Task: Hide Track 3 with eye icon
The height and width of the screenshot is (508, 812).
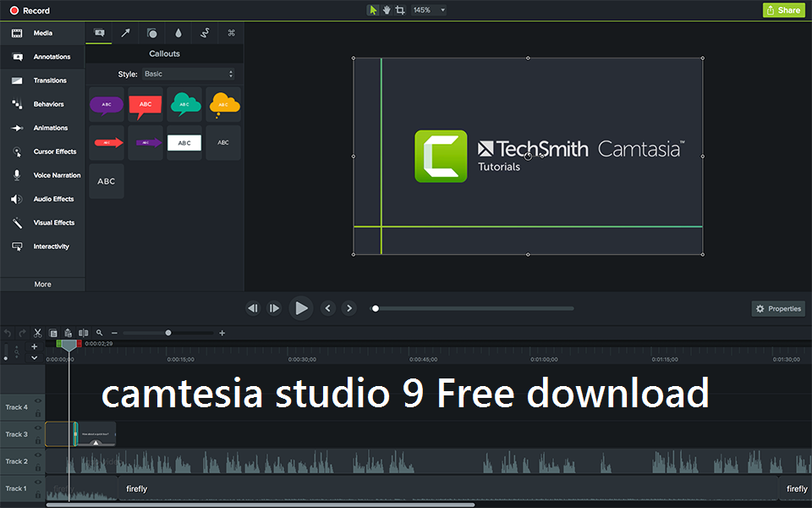Action: 38,428
